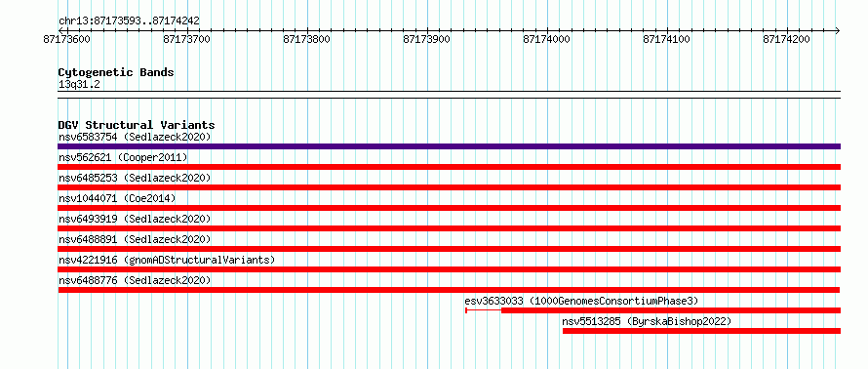Click the left arrowhead of the ruler
Viewport: 868px width, 369px height.
pyautogui.click(x=60, y=30)
